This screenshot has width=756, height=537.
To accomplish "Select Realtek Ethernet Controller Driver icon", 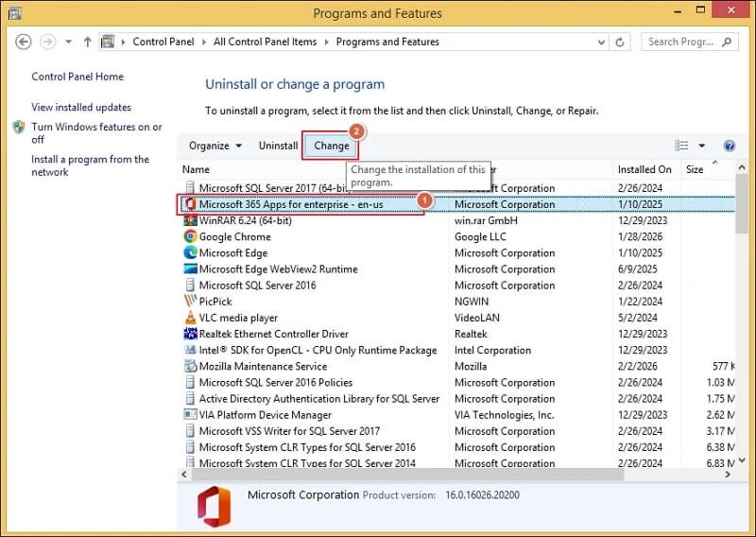I will pos(191,334).
